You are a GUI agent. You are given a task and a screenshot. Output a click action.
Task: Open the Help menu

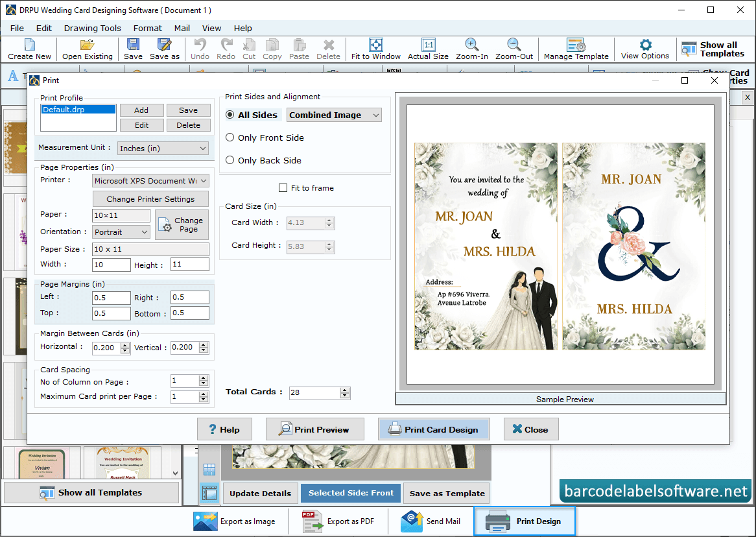(x=243, y=28)
